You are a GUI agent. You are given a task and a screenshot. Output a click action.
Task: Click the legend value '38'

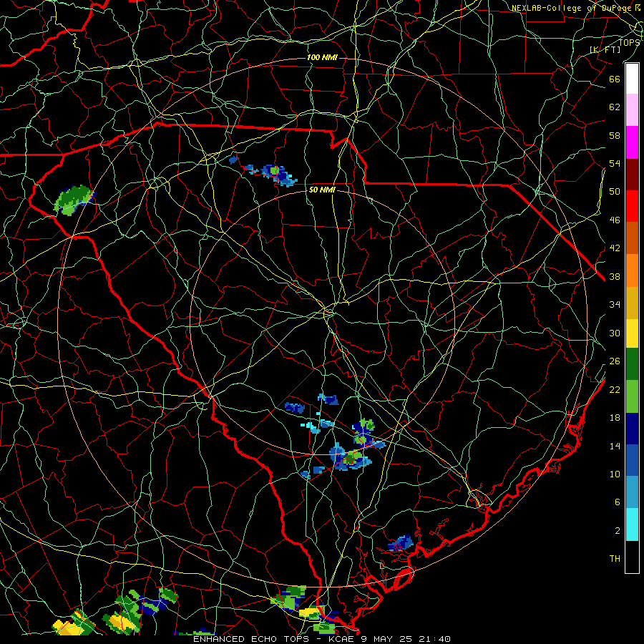[x=615, y=276]
